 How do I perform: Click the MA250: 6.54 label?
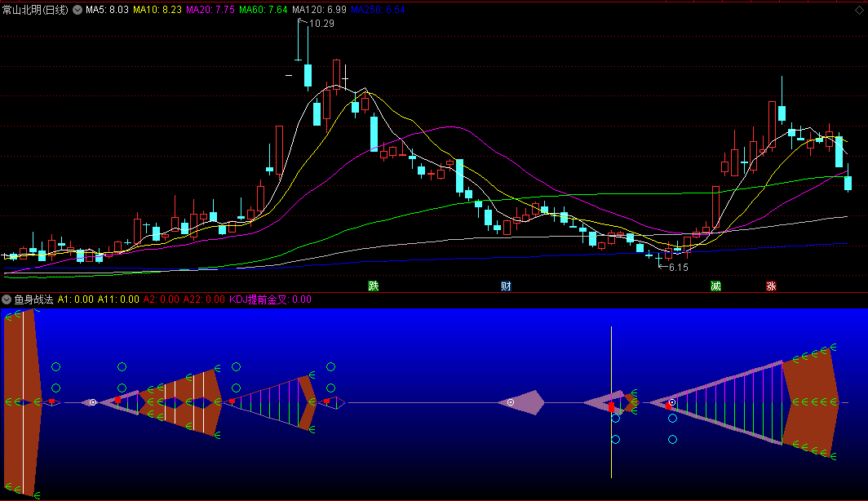tap(378, 10)
